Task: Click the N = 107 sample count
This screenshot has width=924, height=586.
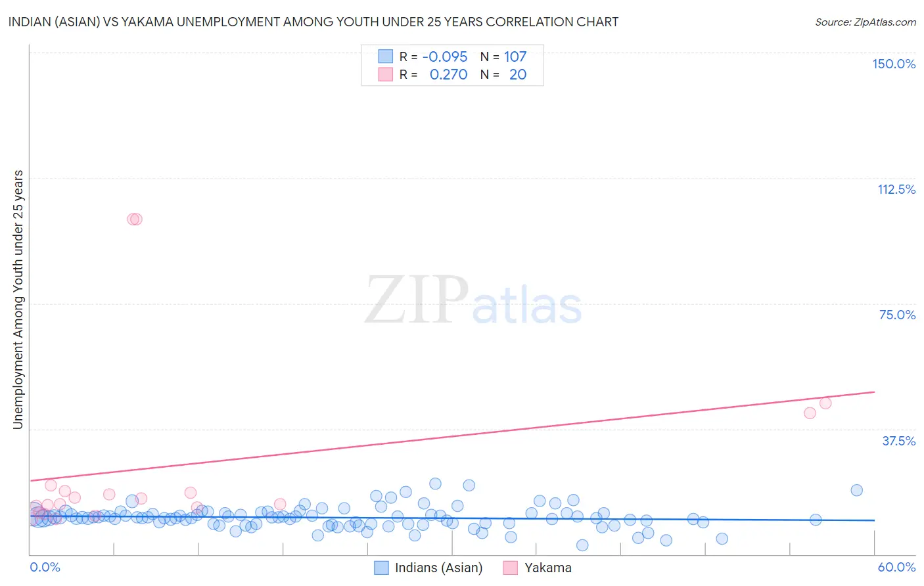Action: pyautogui.click(x=503, y=56)
